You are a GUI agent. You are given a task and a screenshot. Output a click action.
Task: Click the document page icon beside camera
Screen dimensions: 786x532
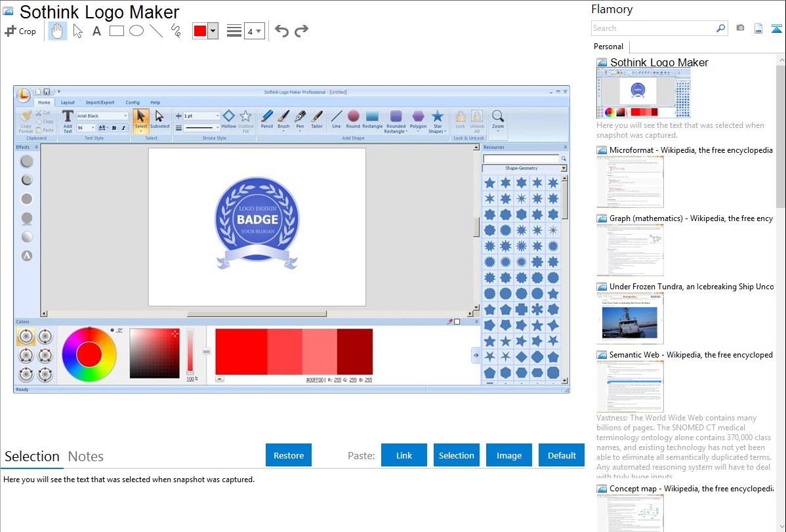pyautogui.click(x=758, y=28)
